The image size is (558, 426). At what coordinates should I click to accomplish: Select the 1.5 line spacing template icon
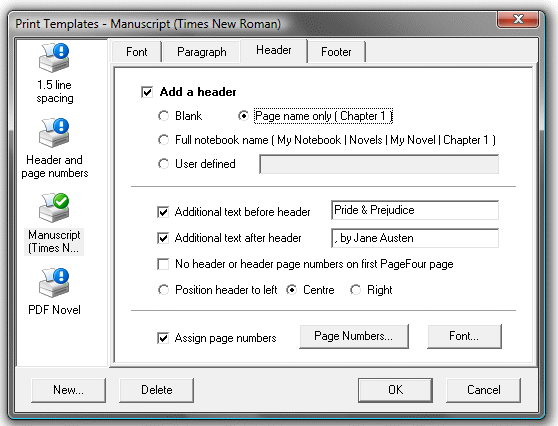(x=54, y=58)
